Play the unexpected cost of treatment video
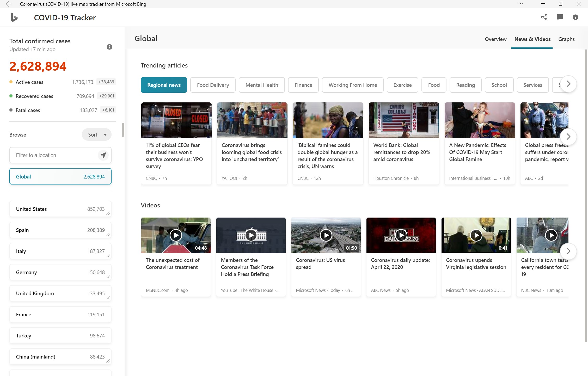 [x=176, y=235]
